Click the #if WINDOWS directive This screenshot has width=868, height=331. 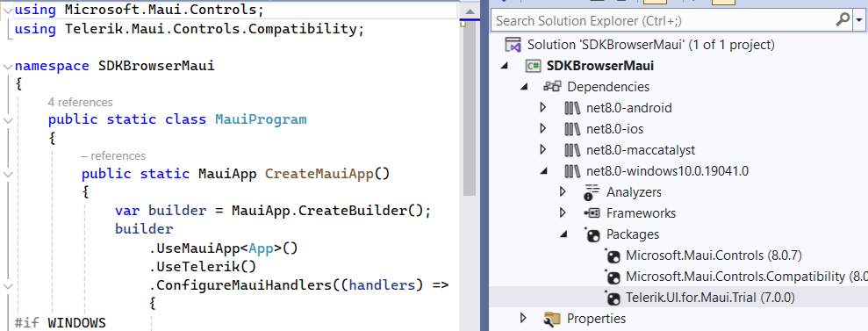[x=60, y=323]
